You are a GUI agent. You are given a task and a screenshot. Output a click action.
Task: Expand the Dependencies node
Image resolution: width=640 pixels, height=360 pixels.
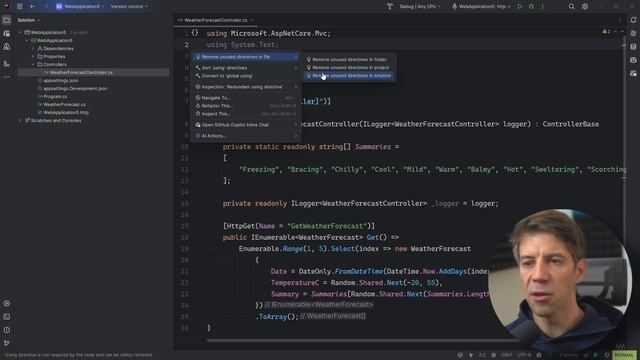coord(33,49)
